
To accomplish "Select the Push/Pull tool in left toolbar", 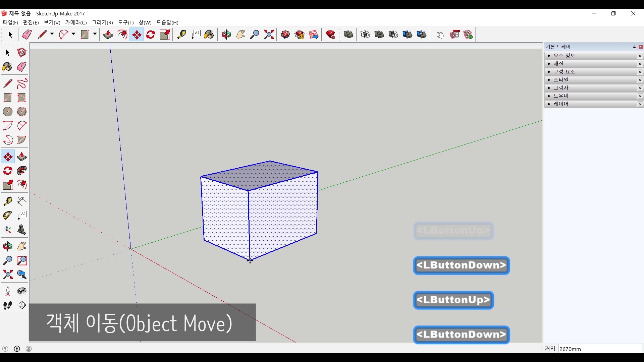I will coord(22,157).
